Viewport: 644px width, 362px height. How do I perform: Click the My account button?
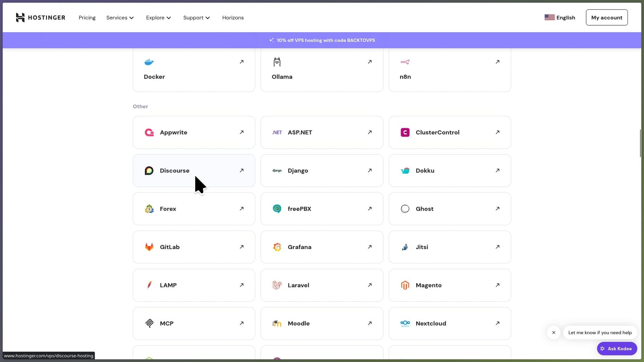tap(607, 18)
